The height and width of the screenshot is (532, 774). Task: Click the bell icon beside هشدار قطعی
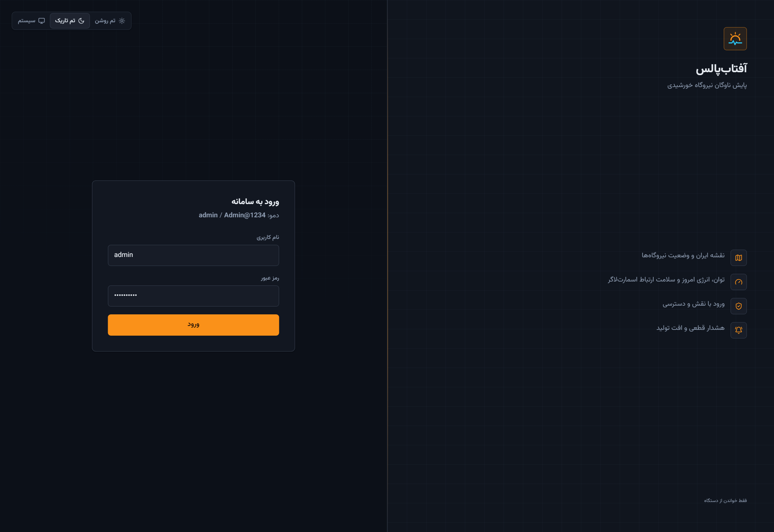pyautogui.click(x=738, y=330)
